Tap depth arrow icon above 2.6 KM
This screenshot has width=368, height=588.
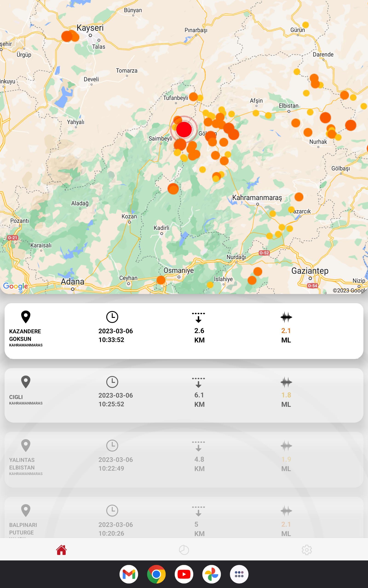pyautogui.click(x=198, y=317)
